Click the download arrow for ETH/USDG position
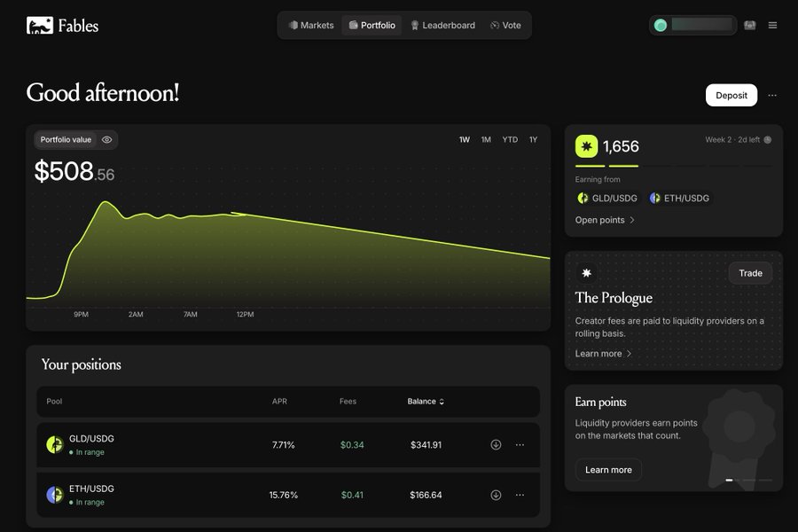 [x=496, y=495]
